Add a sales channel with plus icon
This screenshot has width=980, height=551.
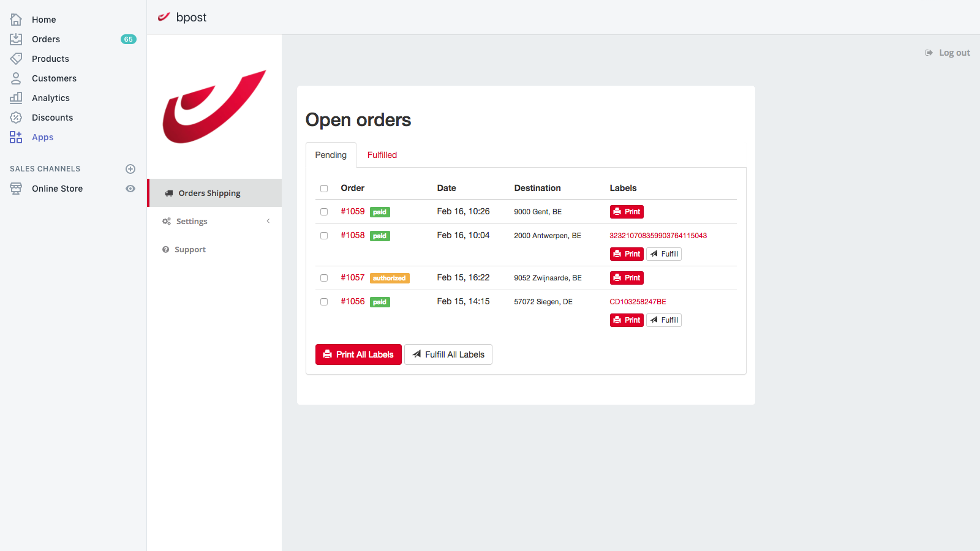point(130,169)
